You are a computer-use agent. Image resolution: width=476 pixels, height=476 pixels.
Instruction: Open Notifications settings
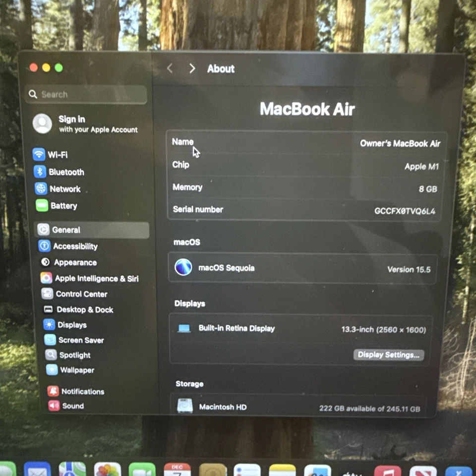point(83,391)
